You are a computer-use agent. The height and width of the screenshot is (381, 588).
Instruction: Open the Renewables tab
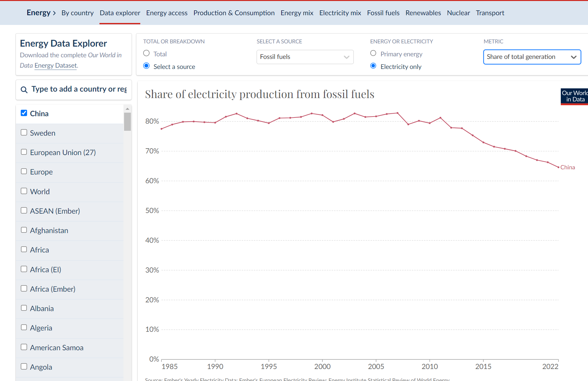423,13
